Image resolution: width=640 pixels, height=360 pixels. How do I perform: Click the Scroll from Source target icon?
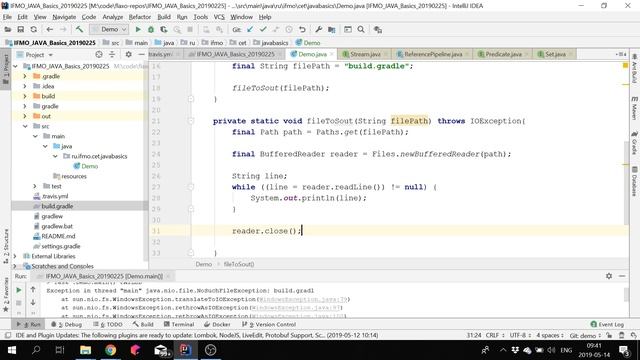click(99, 54)
